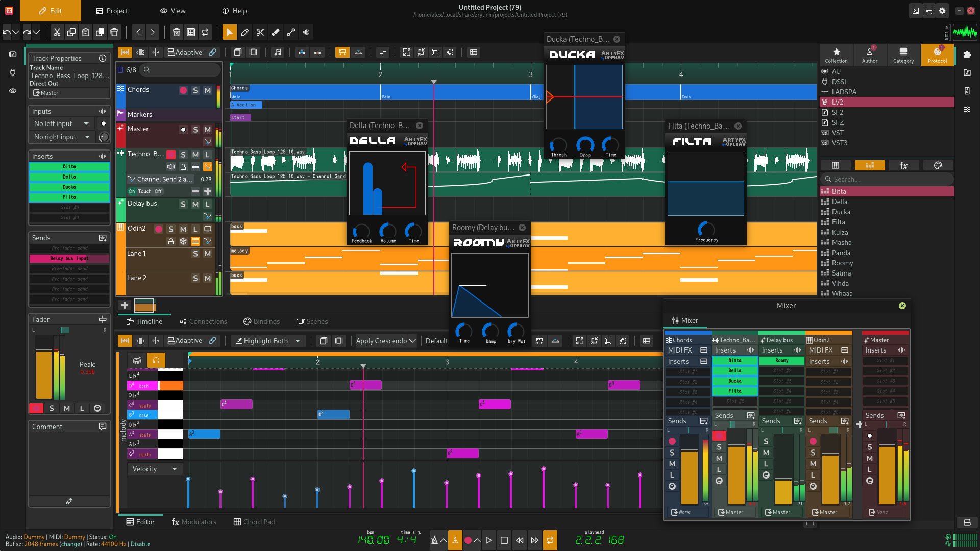The image size is (980, 551).
Task: Click the bpm 140.00 tempo display
Action: 373,540
